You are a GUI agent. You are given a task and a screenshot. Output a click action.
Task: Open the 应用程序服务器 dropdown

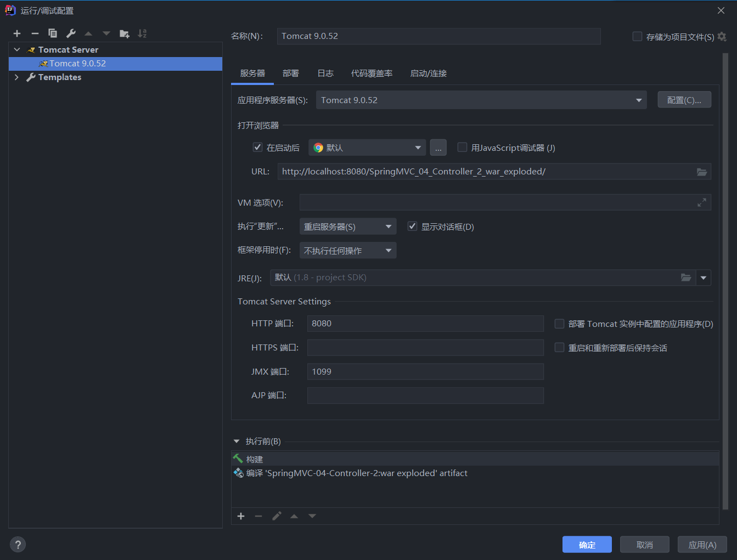point(638,100)
